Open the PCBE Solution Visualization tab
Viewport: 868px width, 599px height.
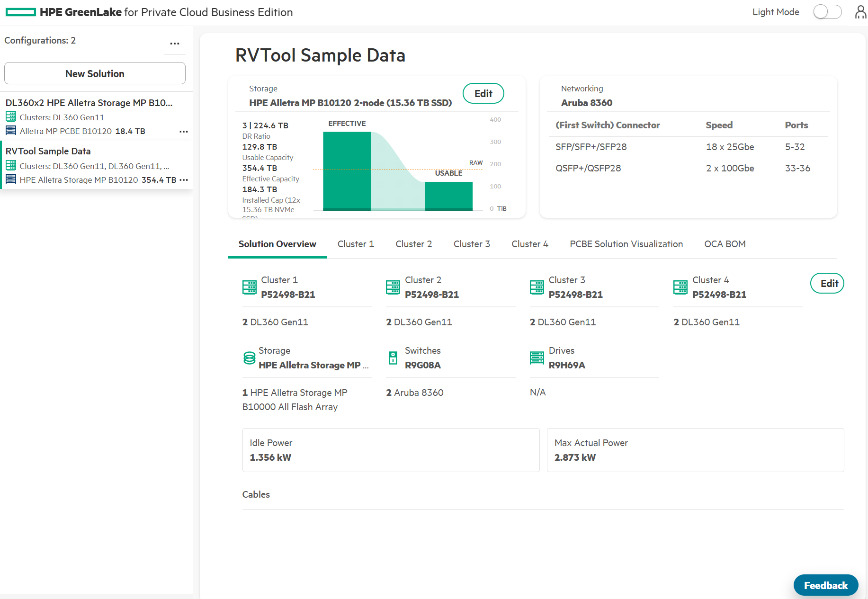click(x=626, y=244)
